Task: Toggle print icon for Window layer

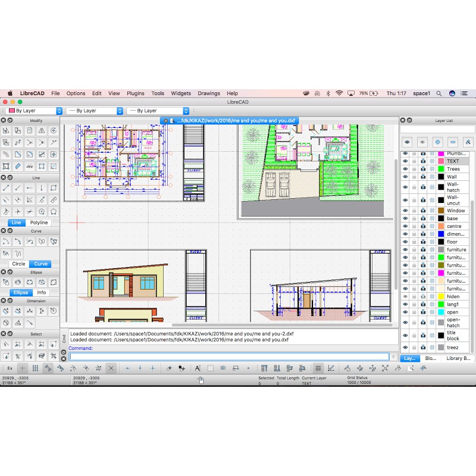Action: point(423,211)
